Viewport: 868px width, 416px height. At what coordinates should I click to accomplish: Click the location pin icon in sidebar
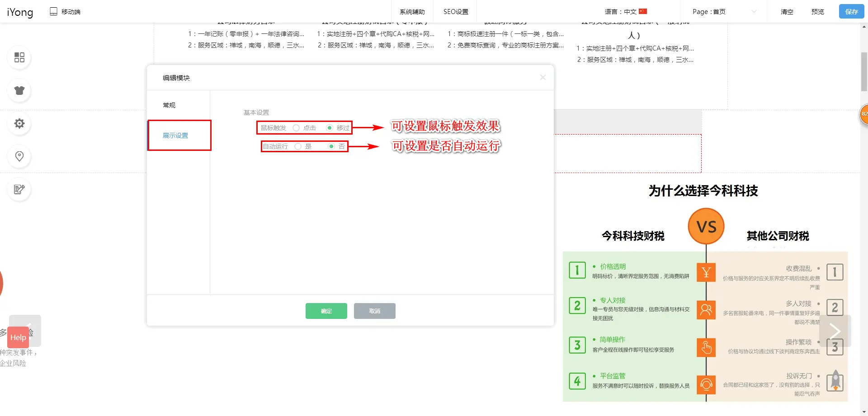[19, 156]
